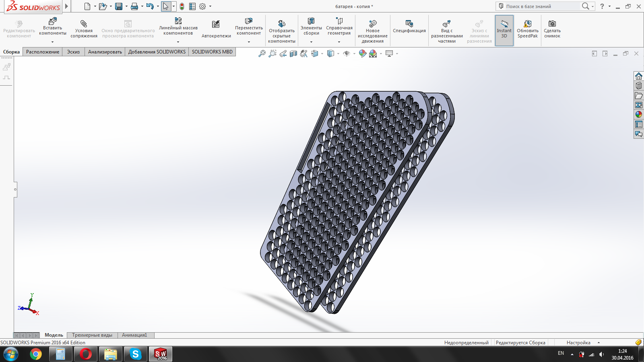
Task: Click the Rebuild traffic light icon
Action: tap(182, 6)
